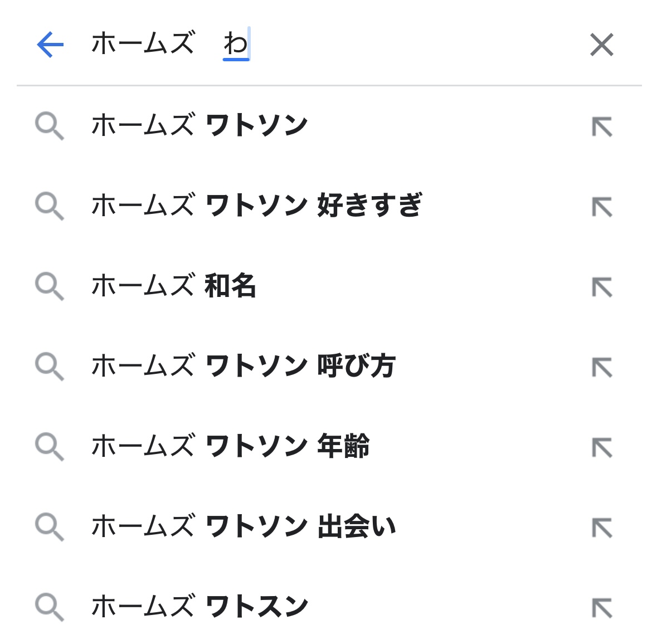Insert ホームズ ワトソン via its fill-in arrow

coord(602,127)
